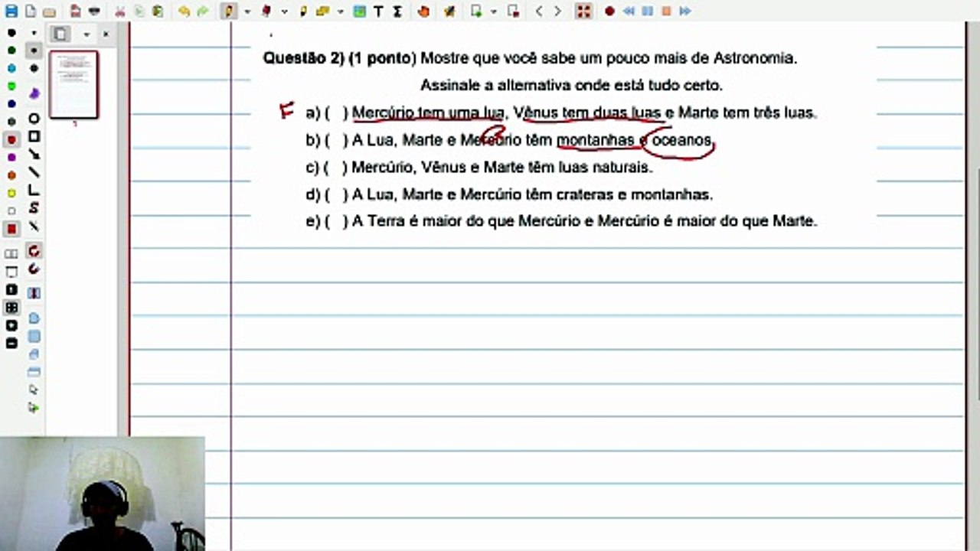Stop the audio playback

click(x=666, y=11)
